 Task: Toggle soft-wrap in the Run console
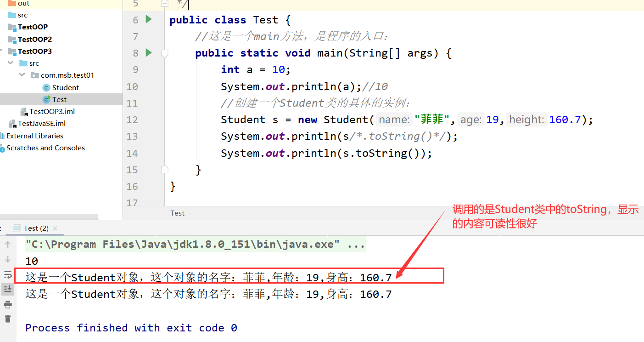(8, 274)
